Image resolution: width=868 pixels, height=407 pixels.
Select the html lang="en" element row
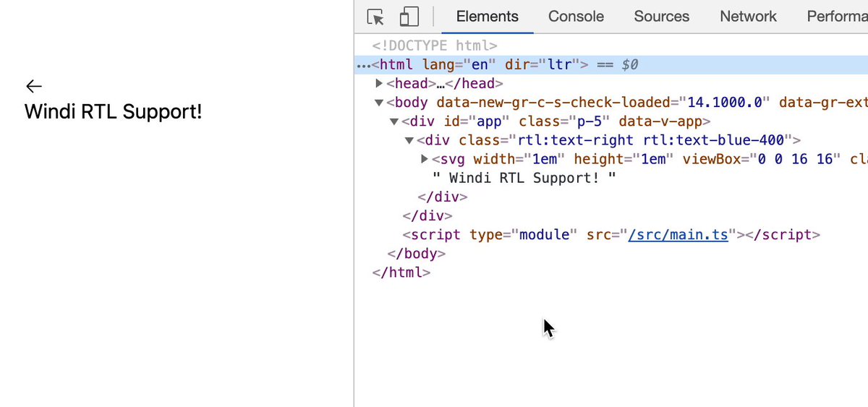[611, 65]
